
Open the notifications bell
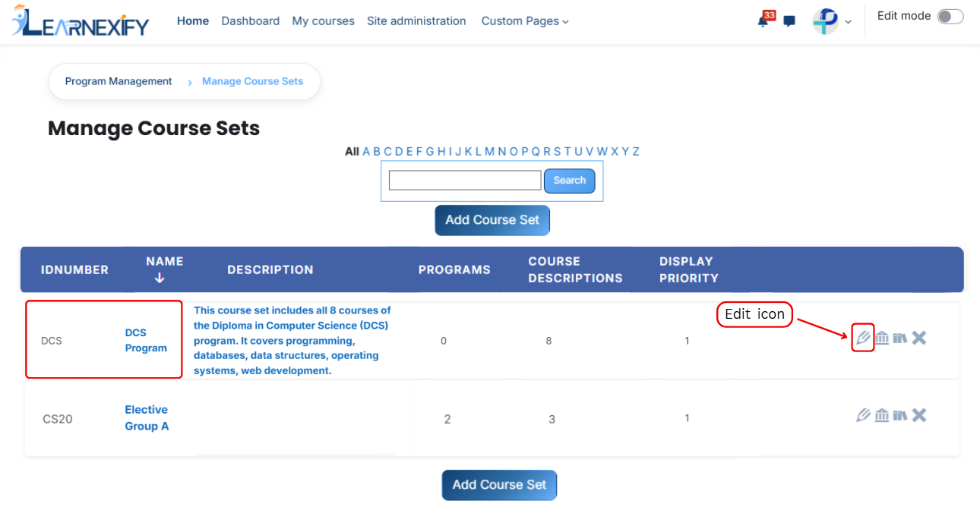tap(763, 21)
